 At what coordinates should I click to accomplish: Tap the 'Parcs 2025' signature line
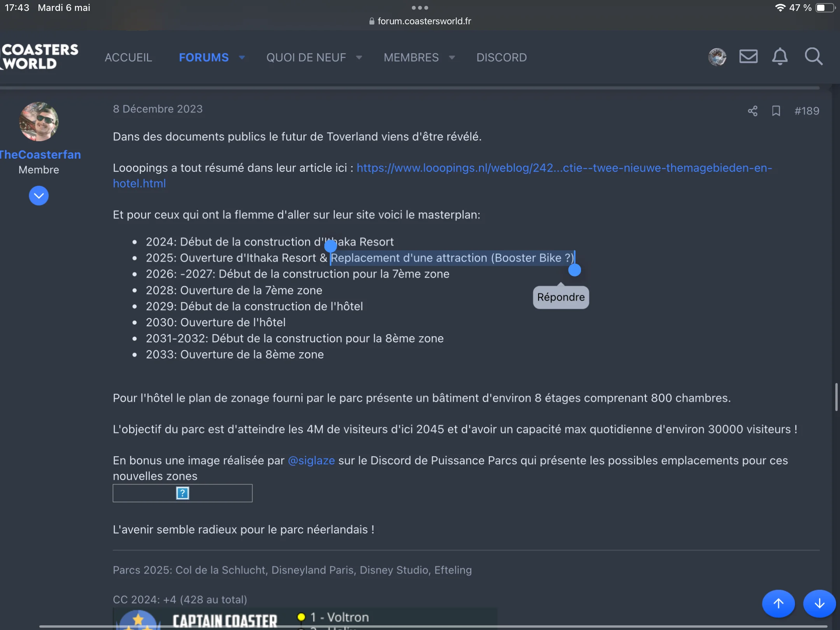click(292, 570)
